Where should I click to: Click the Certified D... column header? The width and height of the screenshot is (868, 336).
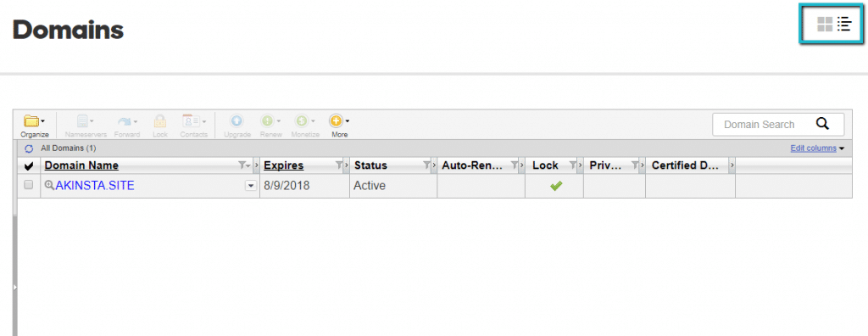tap(685, 165)
